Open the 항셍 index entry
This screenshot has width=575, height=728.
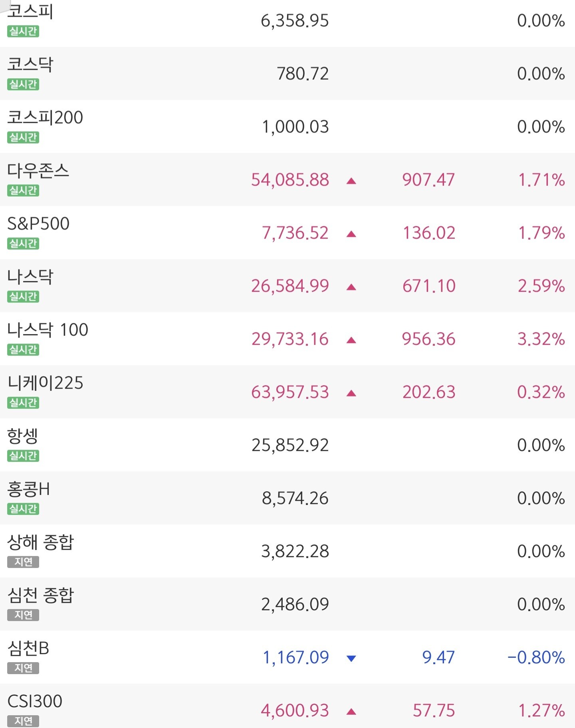[287, 445]
